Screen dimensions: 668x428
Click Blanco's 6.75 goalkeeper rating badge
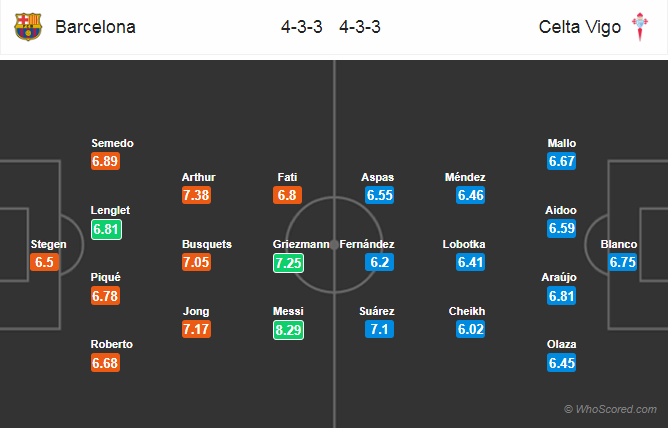622,262
